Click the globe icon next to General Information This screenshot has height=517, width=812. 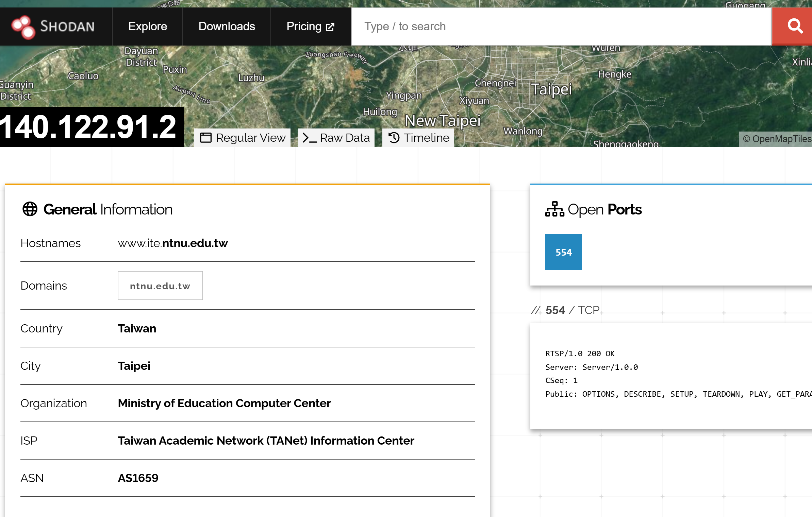click(30, 209)
